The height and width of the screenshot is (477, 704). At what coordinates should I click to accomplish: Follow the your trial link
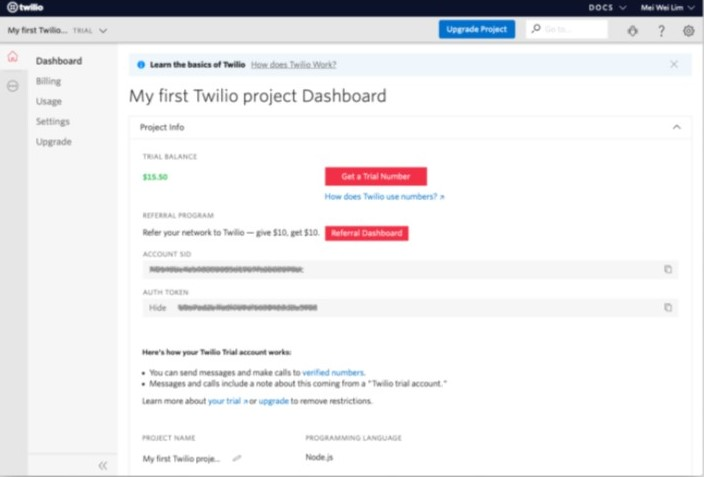tap(227, 401)
